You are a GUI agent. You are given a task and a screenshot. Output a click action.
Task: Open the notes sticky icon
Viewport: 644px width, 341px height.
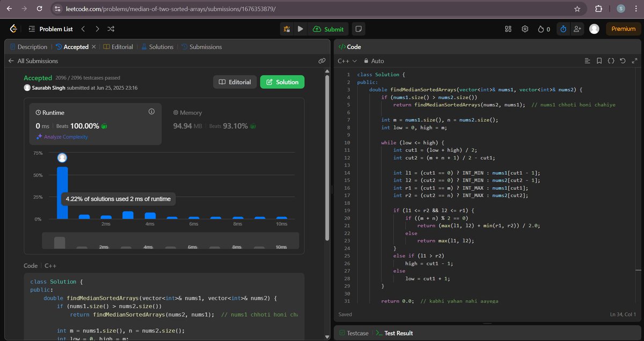coord(359,29)
